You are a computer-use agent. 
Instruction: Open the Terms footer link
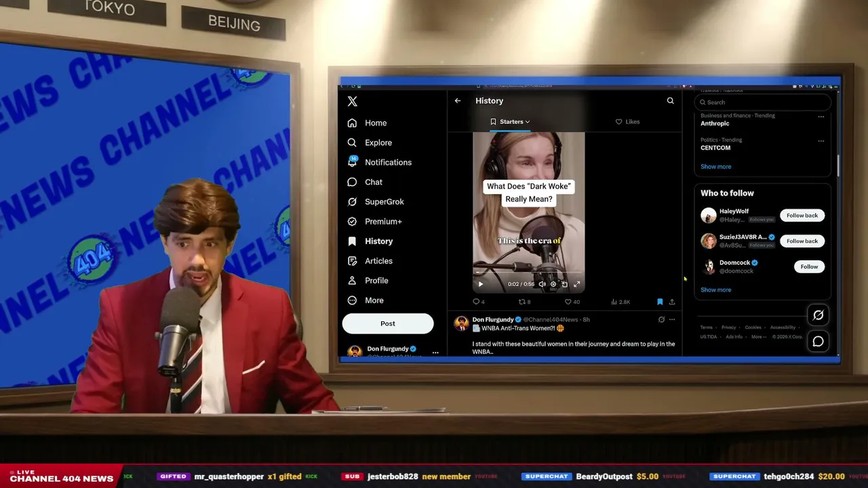(x=706, y=327)
